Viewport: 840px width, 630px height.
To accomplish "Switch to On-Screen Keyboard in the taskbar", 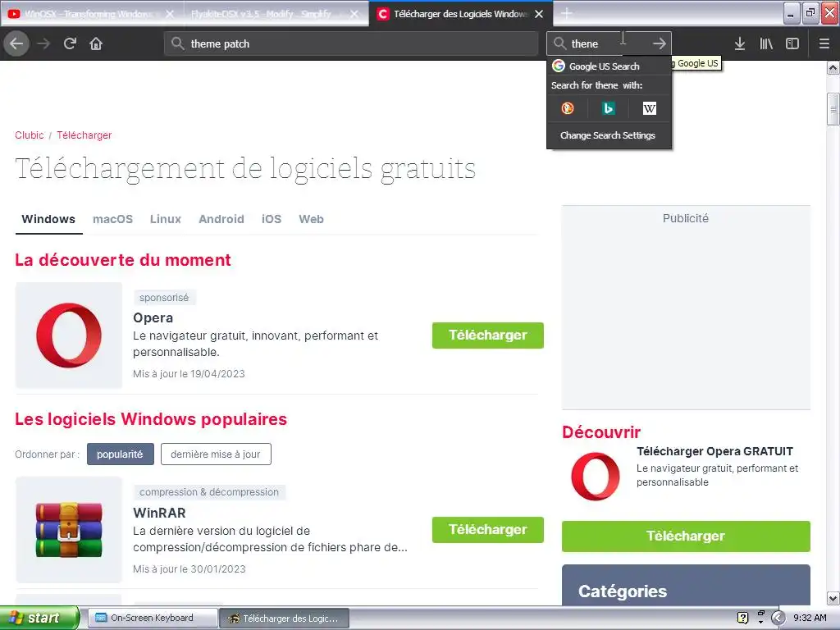I will point(153,619).
